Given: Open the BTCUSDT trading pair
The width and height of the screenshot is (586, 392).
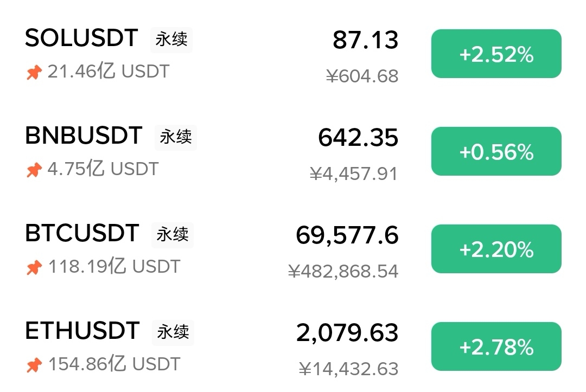Looking at the screenshot, I should pos(82,234).
